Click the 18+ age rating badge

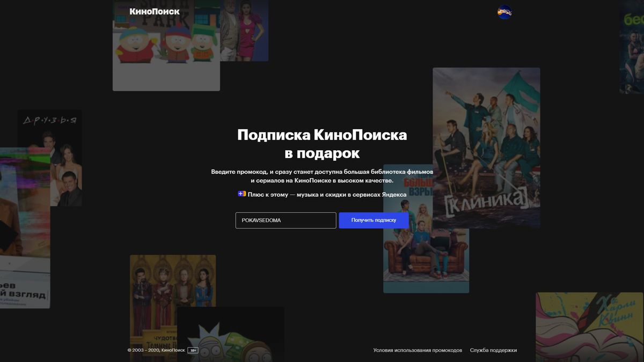(x=193, y=350)
